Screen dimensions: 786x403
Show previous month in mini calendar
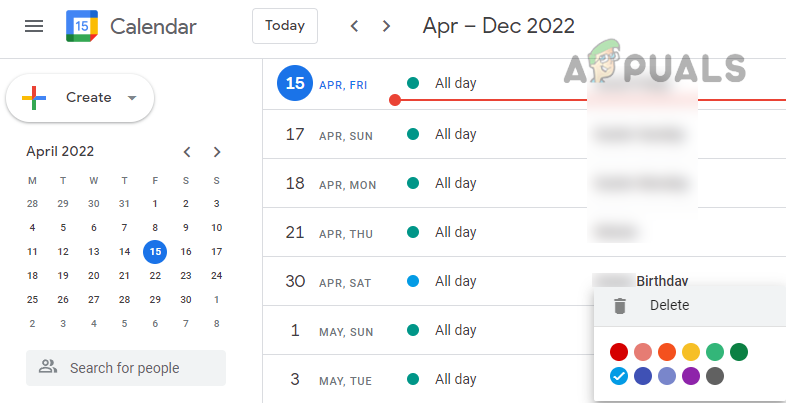[186, 152]
